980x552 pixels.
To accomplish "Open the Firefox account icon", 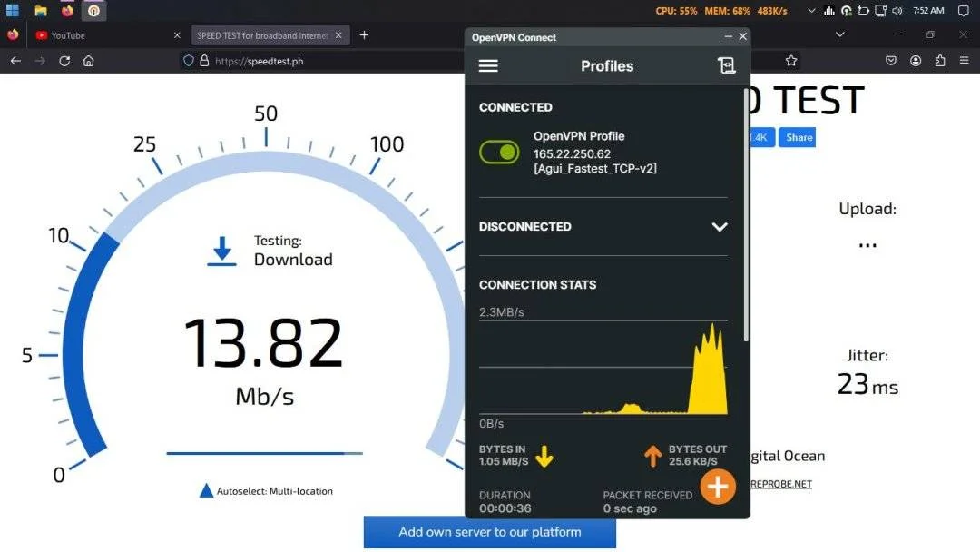I will click(x=916, y=61).
